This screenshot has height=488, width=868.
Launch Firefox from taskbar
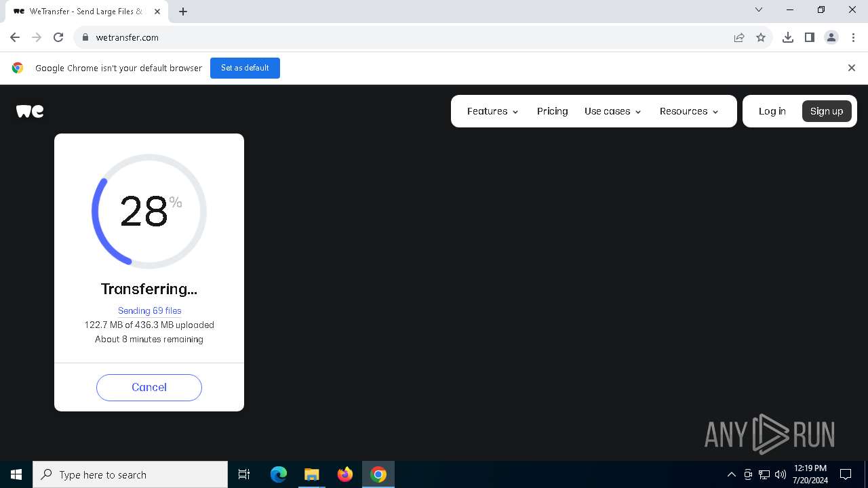click(x=345, y=474)
